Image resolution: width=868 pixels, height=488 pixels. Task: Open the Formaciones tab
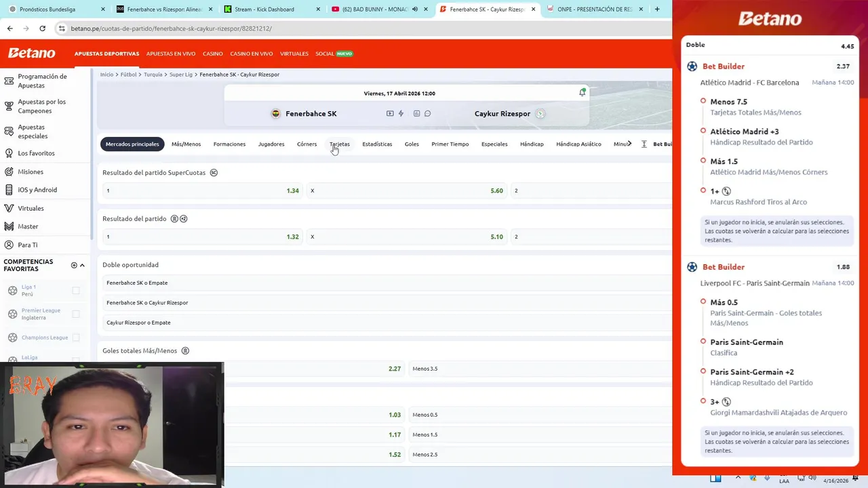click(229, 144)
